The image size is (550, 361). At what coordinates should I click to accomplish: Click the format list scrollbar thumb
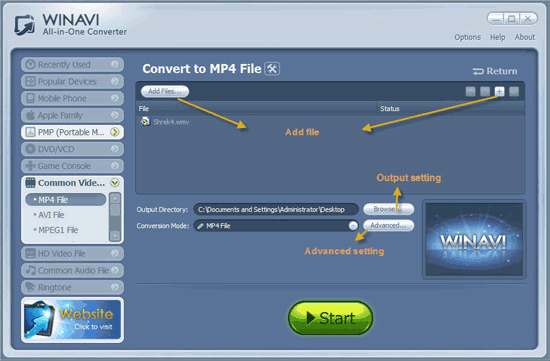tap(115, 210)
